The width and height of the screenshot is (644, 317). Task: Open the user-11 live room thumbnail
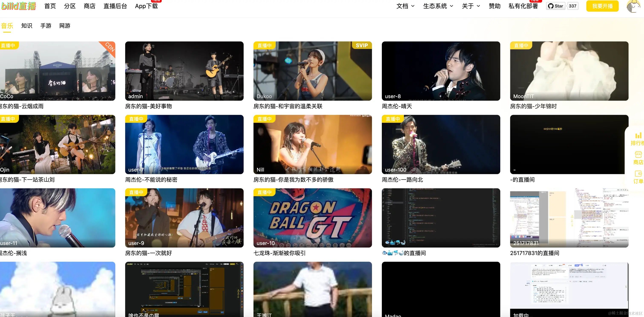57,218
